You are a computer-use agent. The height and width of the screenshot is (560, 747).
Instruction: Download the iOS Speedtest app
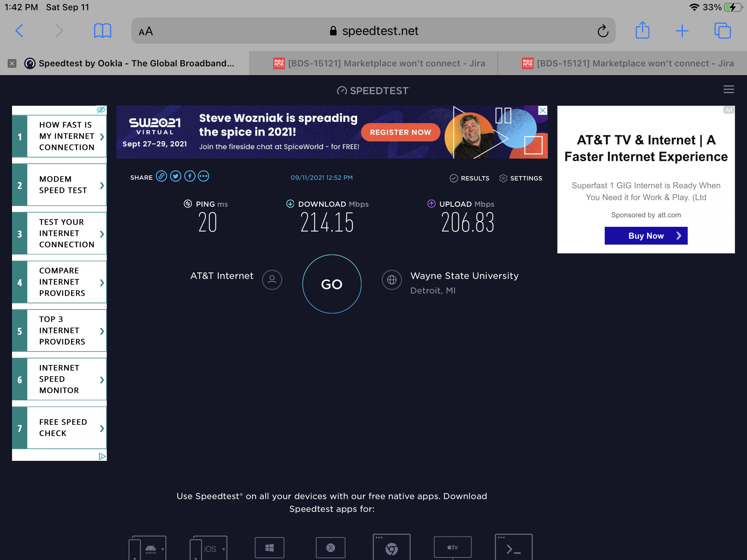click(208, 548)
